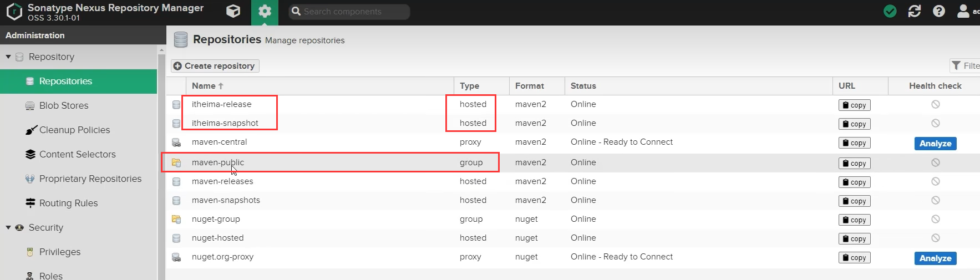Click the Administration gear icon
The image size is (980, 280).
point(265,12)
